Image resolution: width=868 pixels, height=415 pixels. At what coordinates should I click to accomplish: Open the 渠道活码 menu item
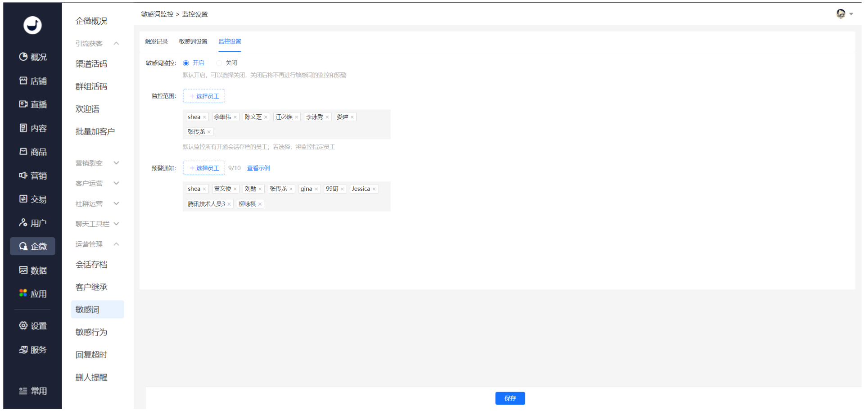click(x=91, y=64)
